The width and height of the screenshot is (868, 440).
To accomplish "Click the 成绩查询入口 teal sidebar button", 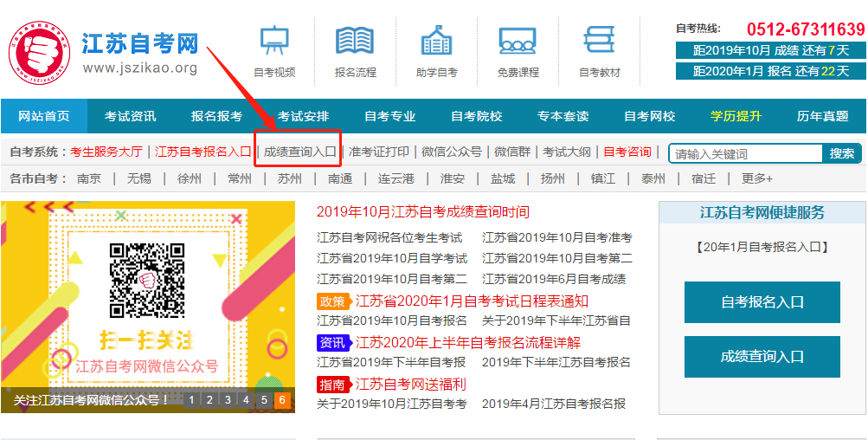I will tap(762, 356).
